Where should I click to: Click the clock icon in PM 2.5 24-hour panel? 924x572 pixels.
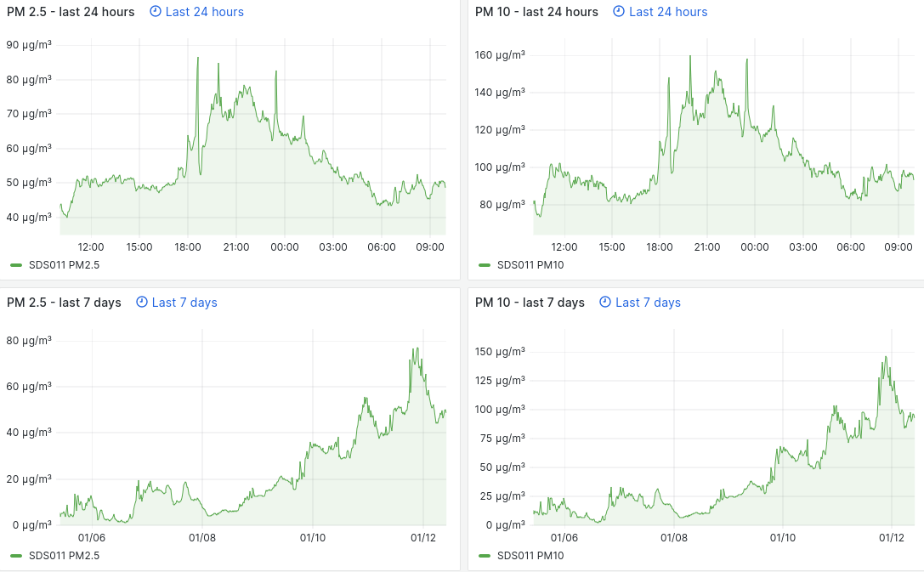(156, 12)
